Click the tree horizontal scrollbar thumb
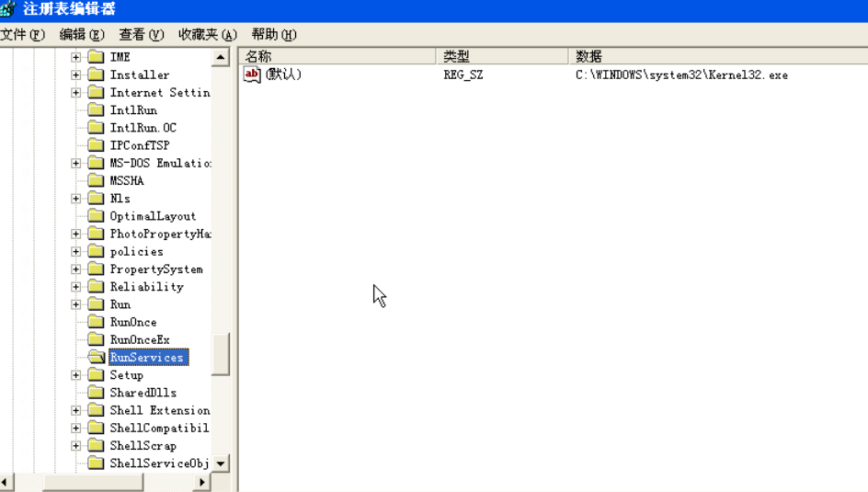 [x=93, y=483]
